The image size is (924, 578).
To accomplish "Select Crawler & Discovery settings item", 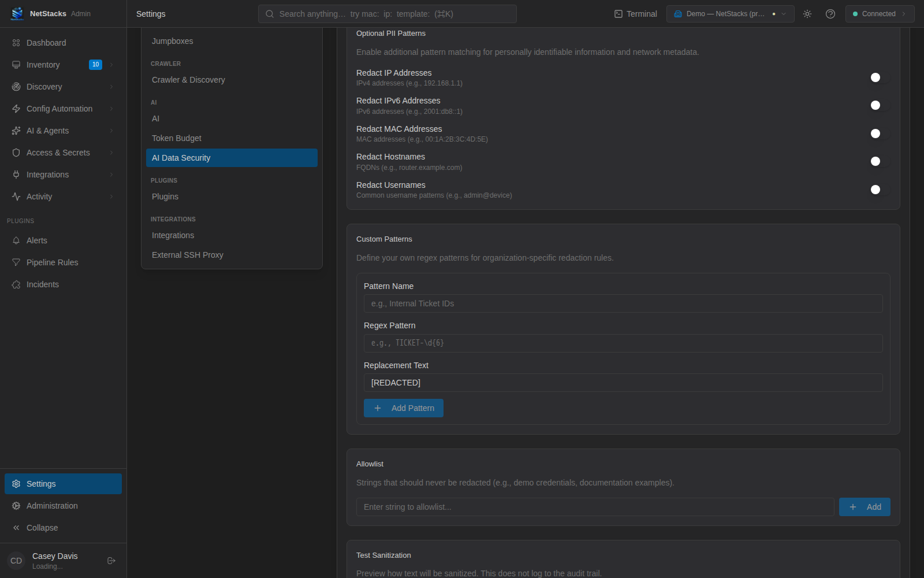I will tap(232, 80).
